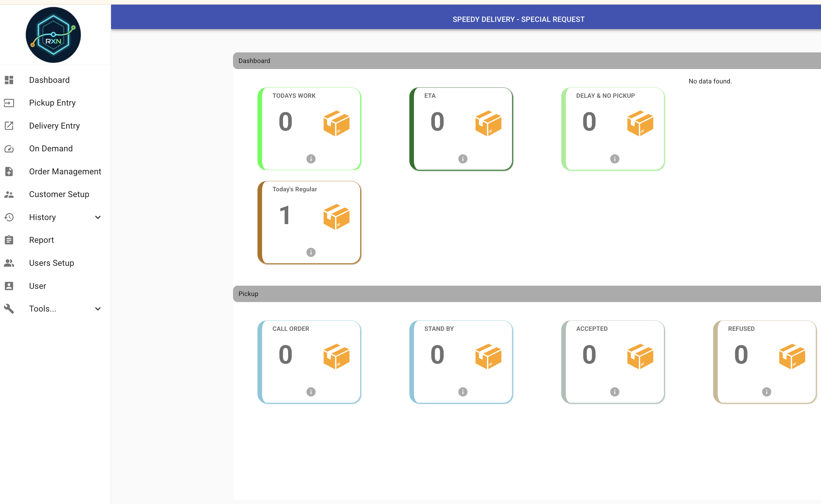821x504 pixels.
Task: Go to Dashboard in the sidebar
Action: coord(49,80)
